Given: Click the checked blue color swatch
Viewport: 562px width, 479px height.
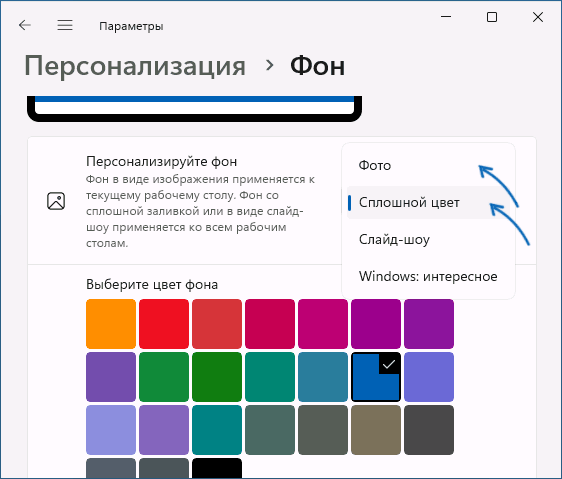Looking at the screenshot, I should 376,377.
